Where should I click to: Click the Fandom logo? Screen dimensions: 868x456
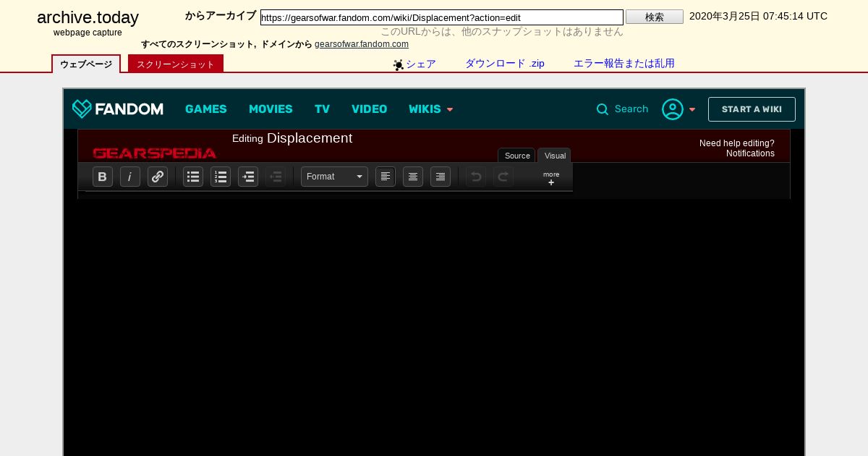(x=118, y=109)
